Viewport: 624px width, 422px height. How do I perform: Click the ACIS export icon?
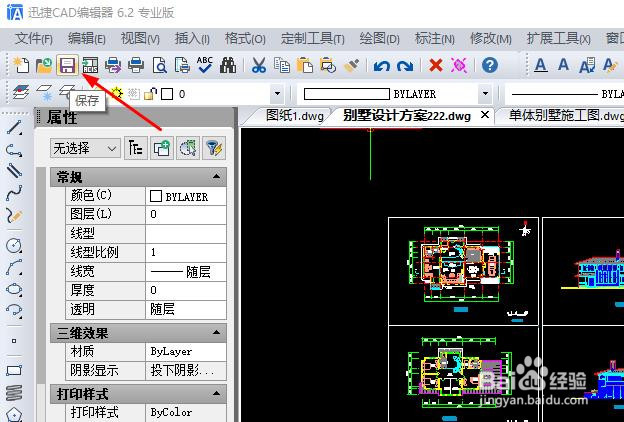(x=90, y=65)
